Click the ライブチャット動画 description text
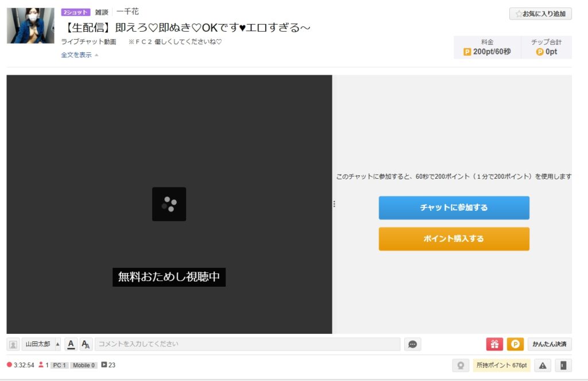Image resolution: width=588 pixels, height=381 pixels. click(88, 42)
